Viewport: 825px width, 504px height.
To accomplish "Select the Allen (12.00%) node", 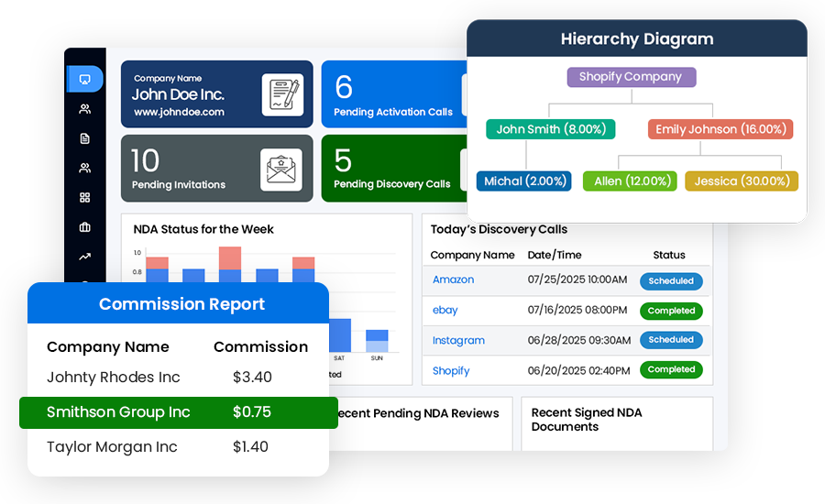I will (631, 181).
